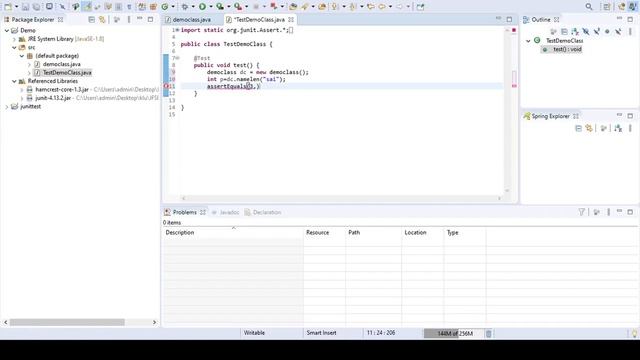Open a Terminal from the toolbar
Viewport: 640px width, 360px height.
49,7
